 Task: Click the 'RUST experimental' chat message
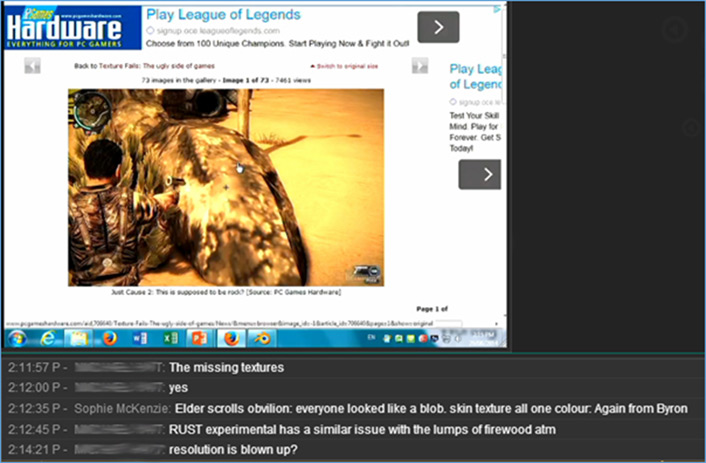pos(362,430)
